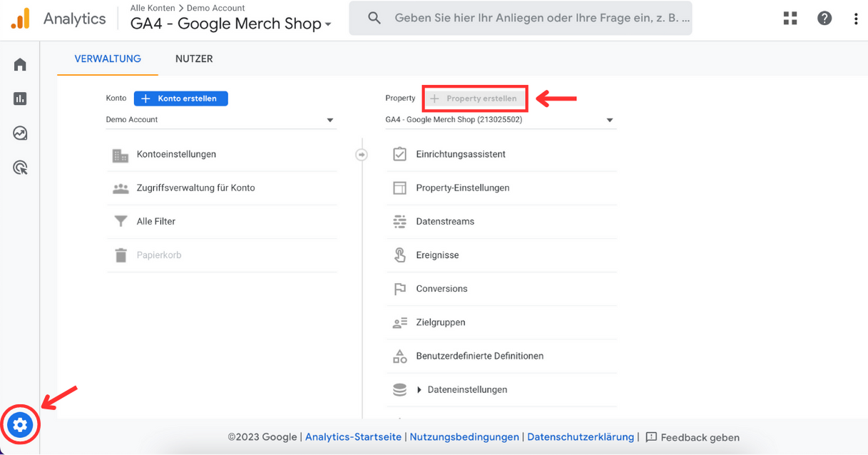The height and width of the screenshot is (455, 868).
Task: Open the Nutzungsbedingungen link
Action: (x=464, y=437)
